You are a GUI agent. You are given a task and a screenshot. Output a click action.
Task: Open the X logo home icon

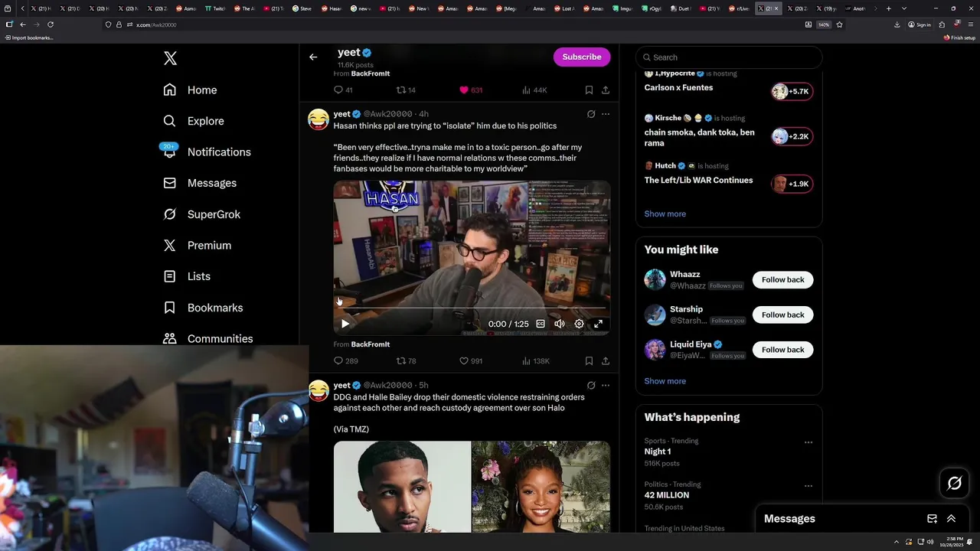pyautogui.click(x=170, y=58)
